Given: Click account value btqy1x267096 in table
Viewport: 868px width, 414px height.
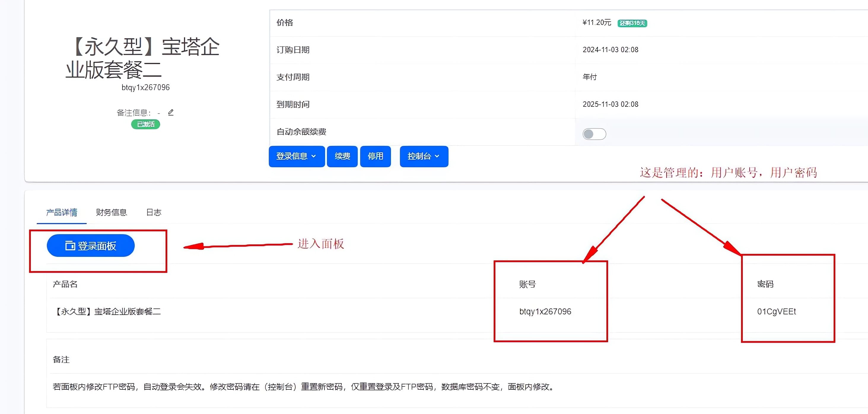Looking at the screenshot, I should [545, 312].
